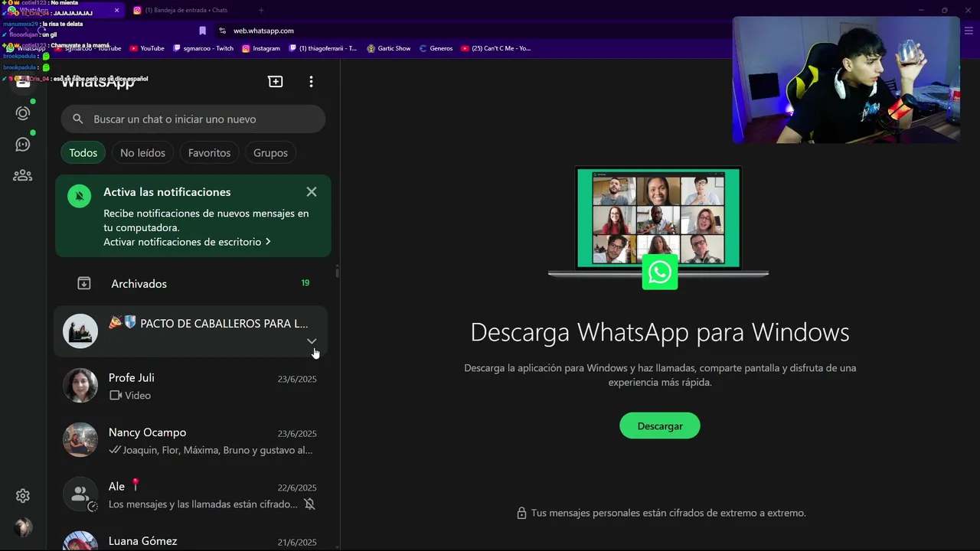Image resolution: width=980 pixels, height=551 pixels.
Task: Open the WhatsApp three-dot menu
Action: pos(311,81)
